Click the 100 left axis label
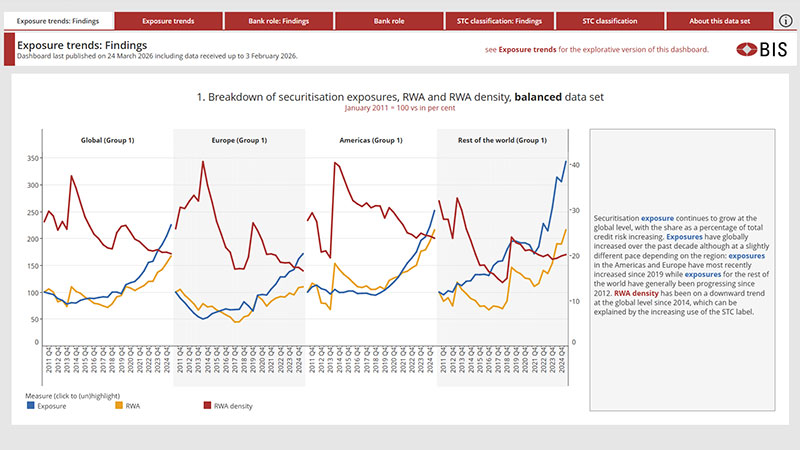This screenshot has height=450, width=800. [33, 293]
